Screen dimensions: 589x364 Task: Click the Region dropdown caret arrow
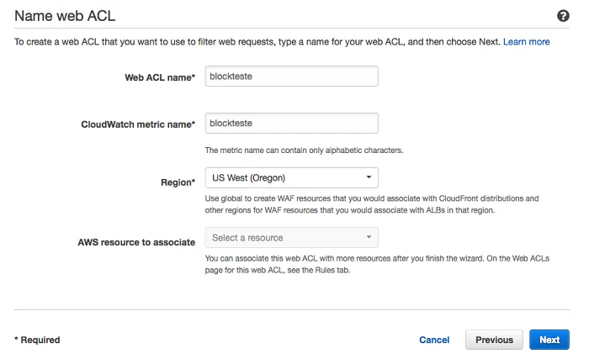(x=369, y=177)
